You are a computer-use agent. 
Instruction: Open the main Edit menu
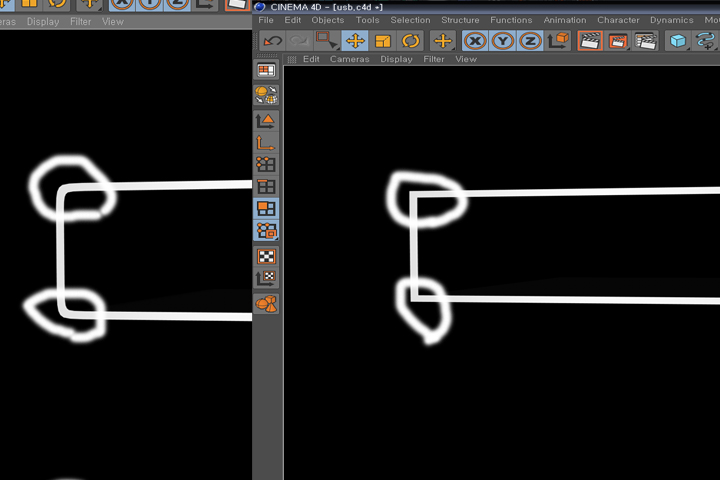click(x=292, y=20)
